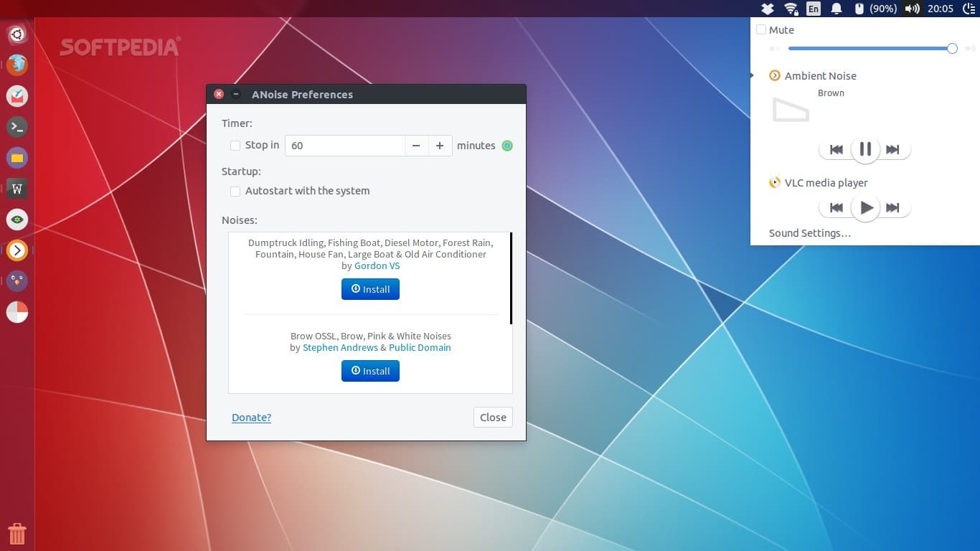Click the Dropbox tray indicator
Screen dimensions: 980x551
(768, 9)
